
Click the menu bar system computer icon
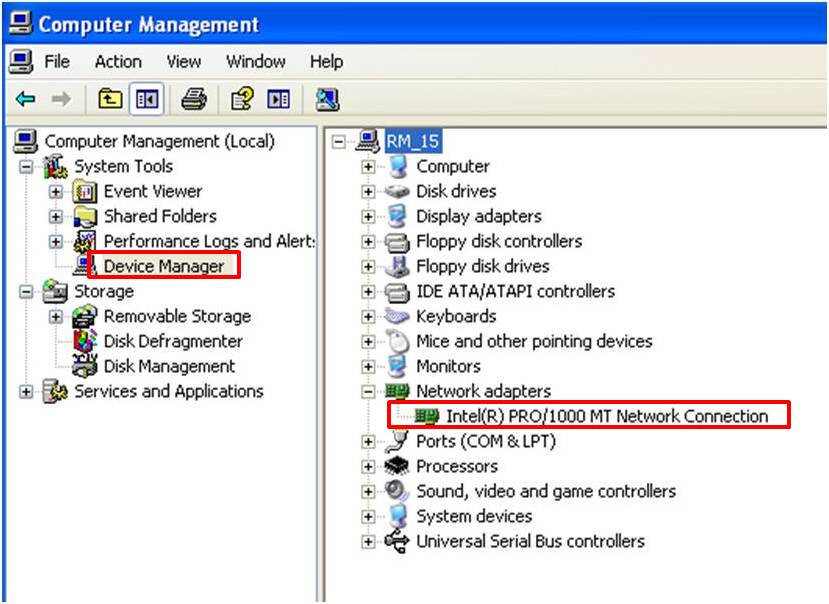coord(21,61)
